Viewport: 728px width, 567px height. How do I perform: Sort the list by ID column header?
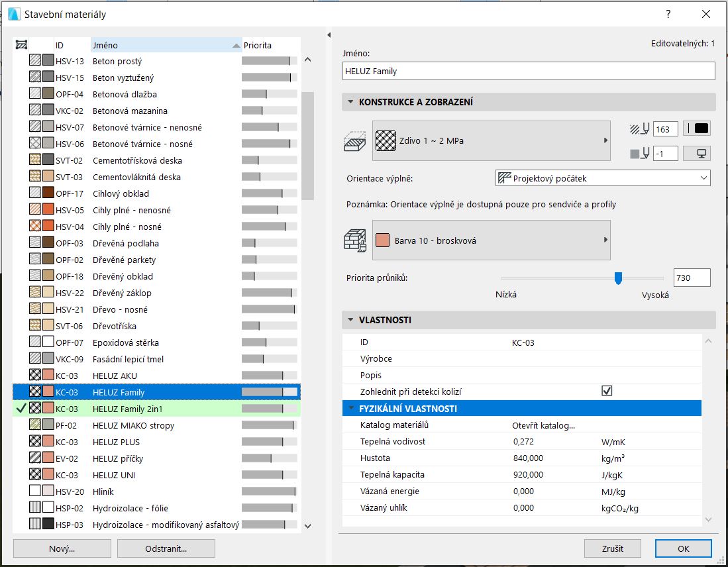coord(72,45)
